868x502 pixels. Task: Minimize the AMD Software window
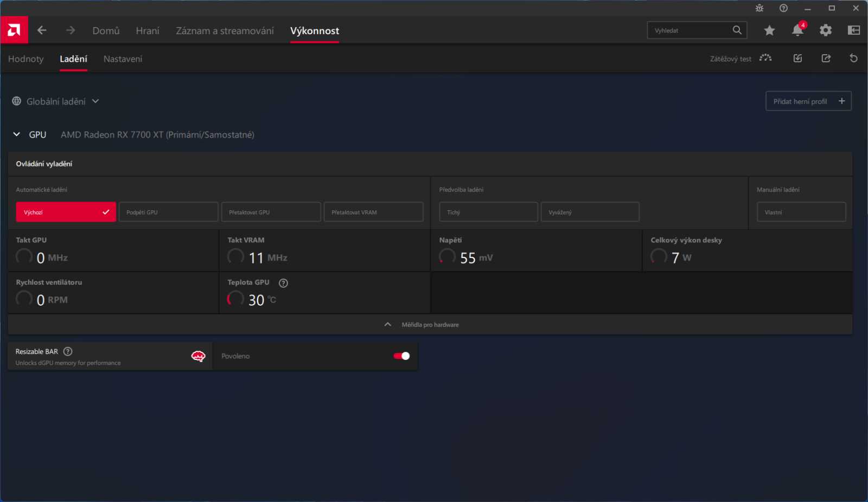coord(808,8)
